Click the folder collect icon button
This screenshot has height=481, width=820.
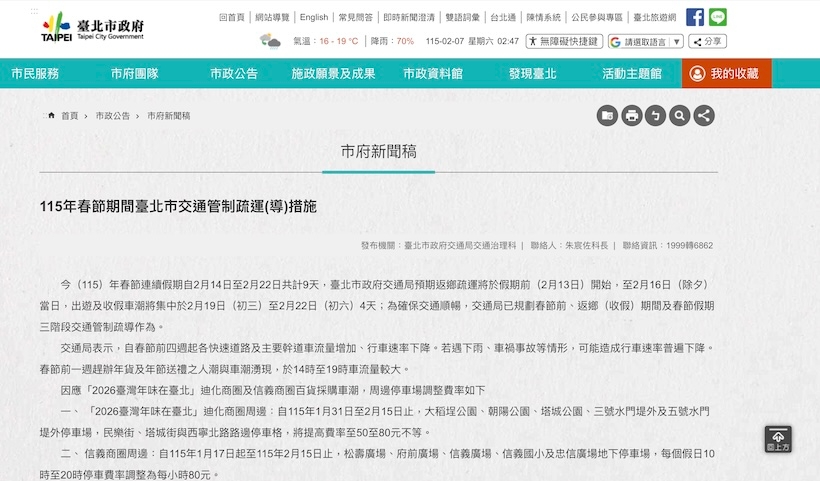click(x=607, y=116)
